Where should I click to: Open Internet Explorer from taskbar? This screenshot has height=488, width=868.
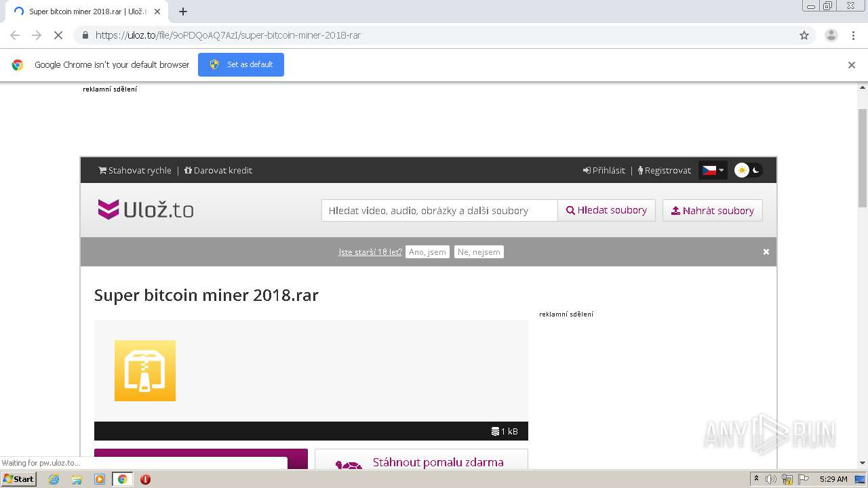pos(54,479)
